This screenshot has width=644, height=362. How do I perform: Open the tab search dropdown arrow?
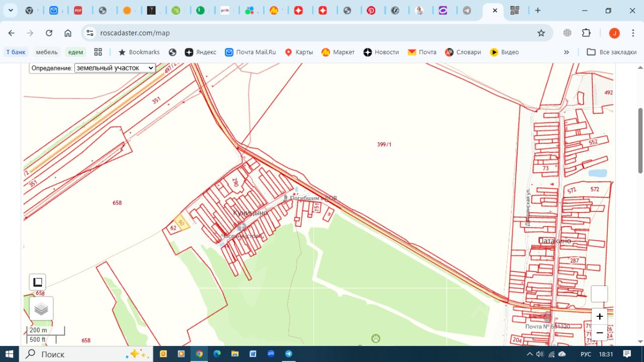click(11, 10)
